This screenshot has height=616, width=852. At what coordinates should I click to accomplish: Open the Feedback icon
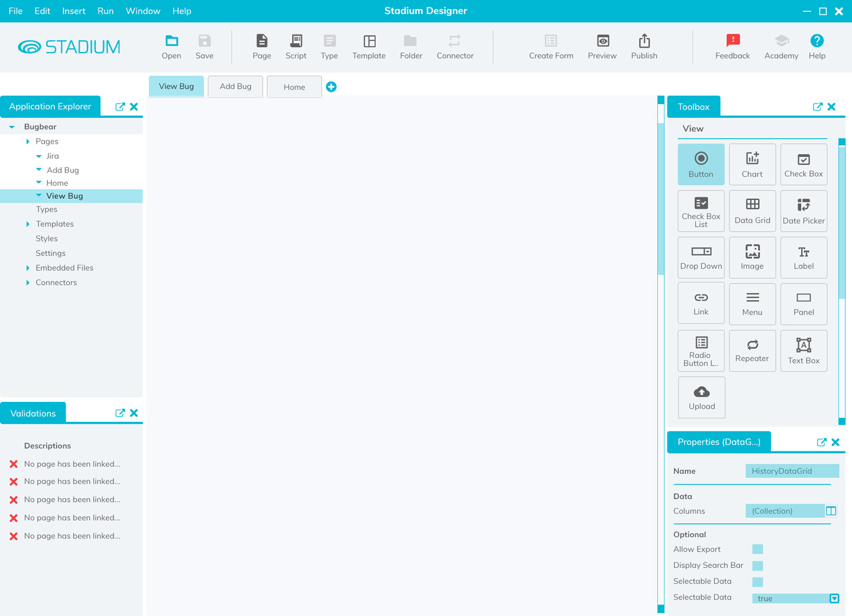pyautogui.click(x=732, y=47)
